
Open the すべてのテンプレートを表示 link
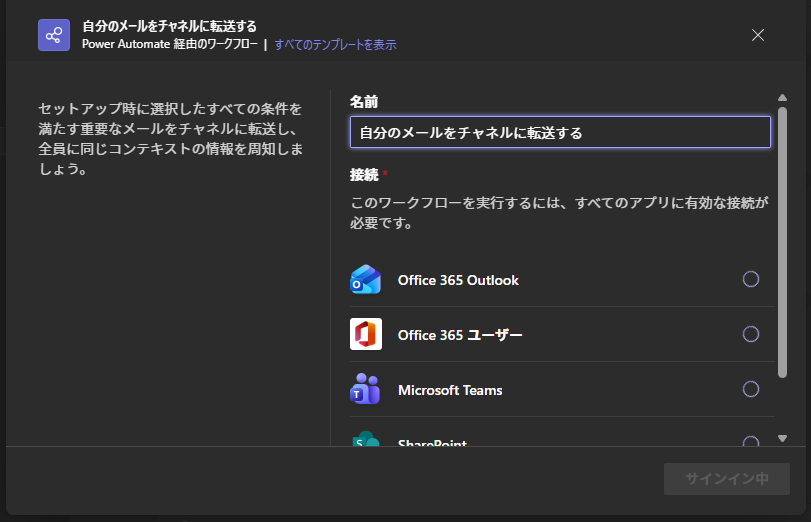(335, 45)
